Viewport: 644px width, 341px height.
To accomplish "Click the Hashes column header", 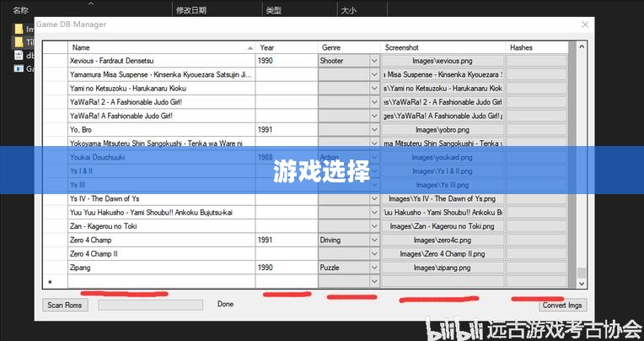I will tap(537, 48).
